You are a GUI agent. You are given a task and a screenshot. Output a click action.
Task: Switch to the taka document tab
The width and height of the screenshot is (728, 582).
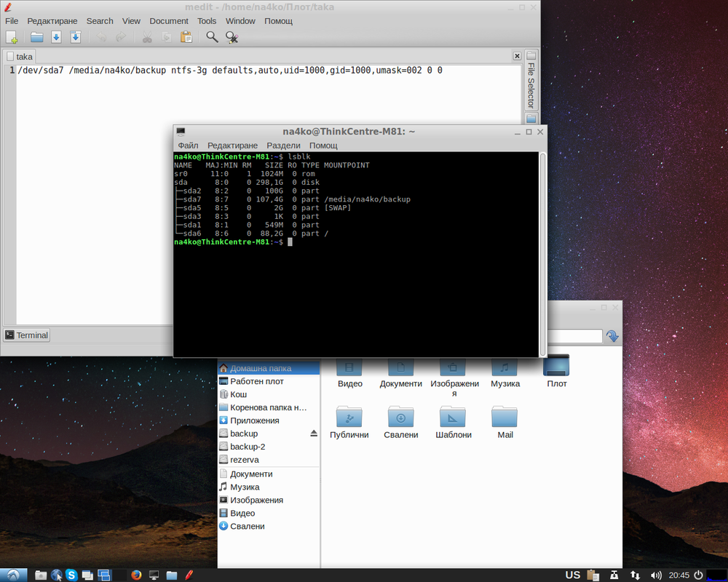[20, 57]
